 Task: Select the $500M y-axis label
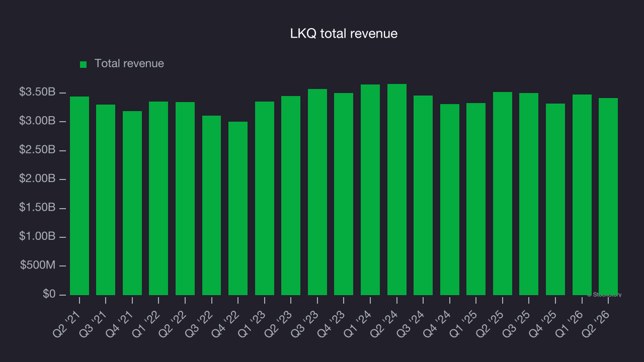click(x=38, y=265)
